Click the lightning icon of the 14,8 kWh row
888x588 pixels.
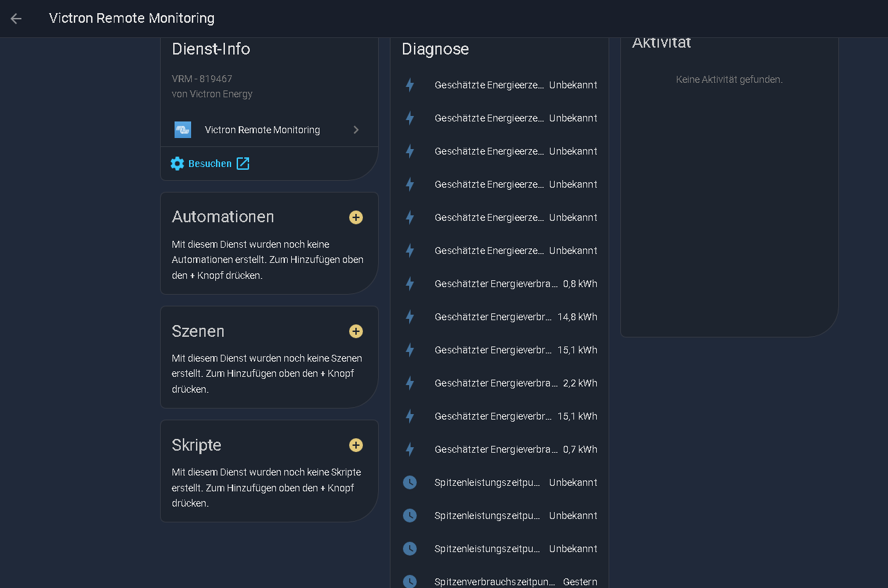point(410,317)
